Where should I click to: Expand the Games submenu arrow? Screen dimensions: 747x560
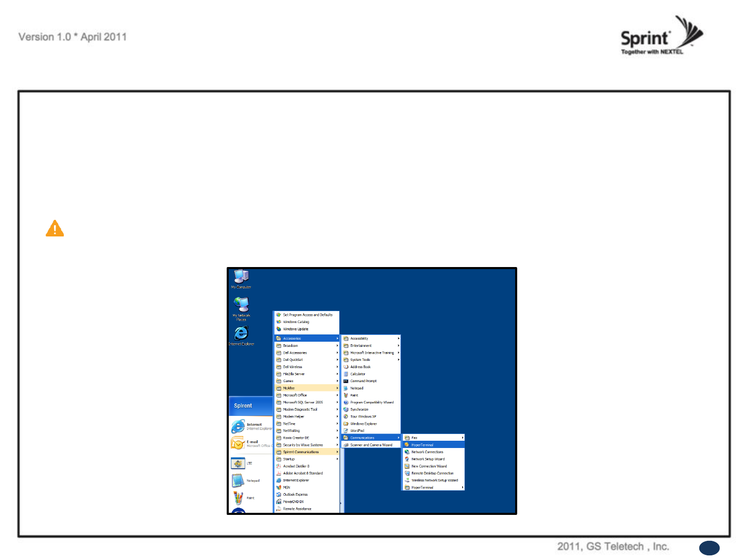[337, 381]
